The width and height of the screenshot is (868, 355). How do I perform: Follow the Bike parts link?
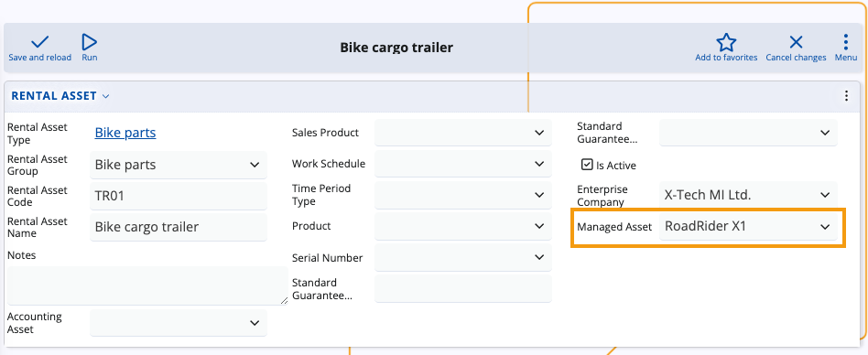[x=125, y=133]
